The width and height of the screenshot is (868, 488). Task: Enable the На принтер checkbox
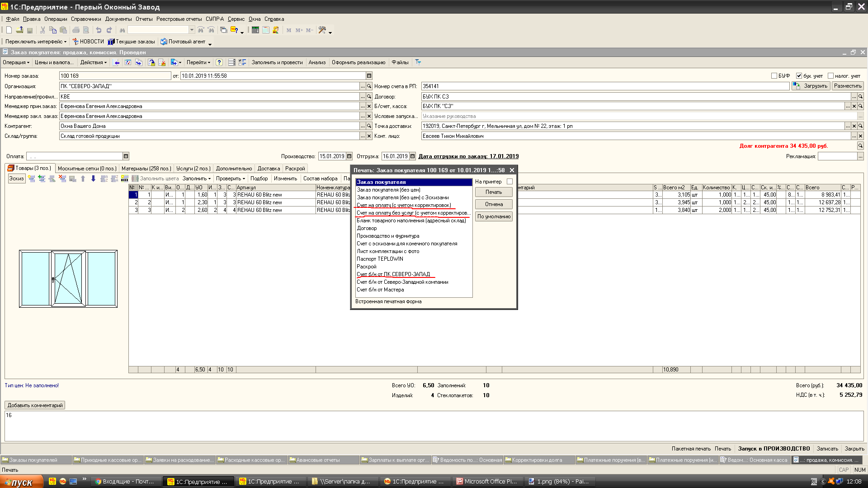(x=509, y=182)
